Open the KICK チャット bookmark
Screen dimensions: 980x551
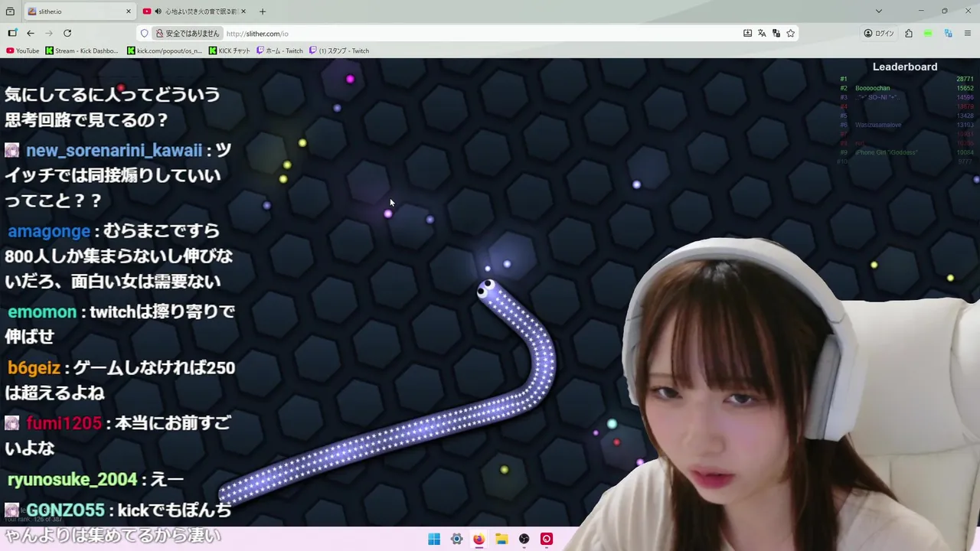tap(230, 51)
